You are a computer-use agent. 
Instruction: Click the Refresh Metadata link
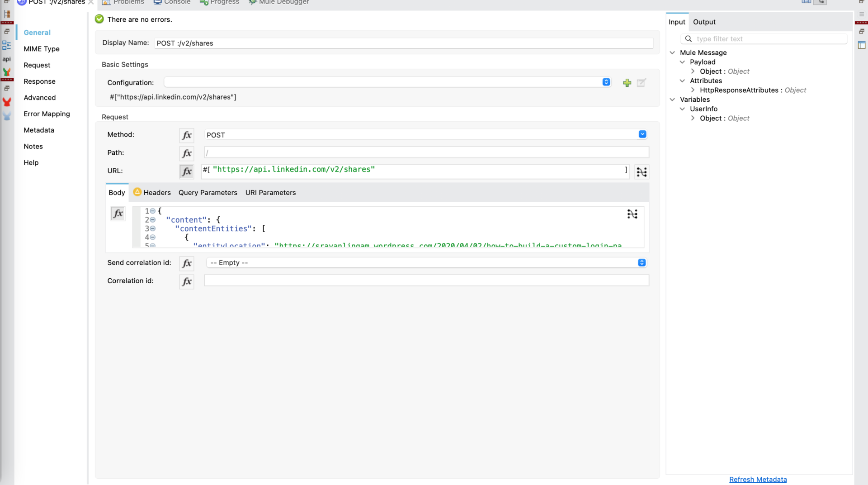pyautogui.click(x=758, y=480)
